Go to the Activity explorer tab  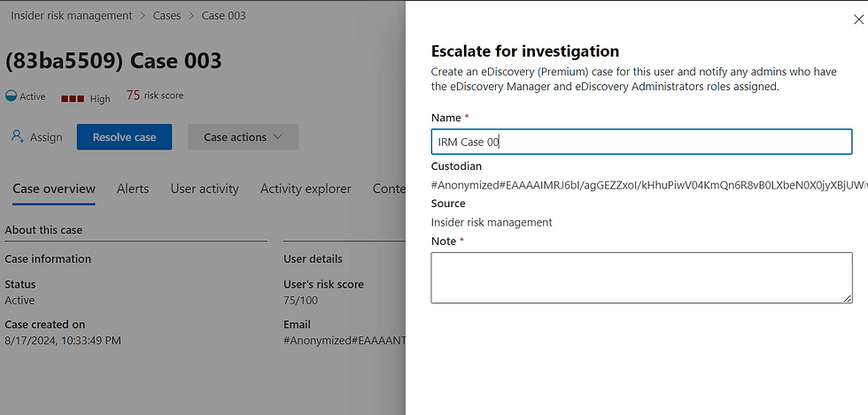pyautogui.click(x=306, y=188)
